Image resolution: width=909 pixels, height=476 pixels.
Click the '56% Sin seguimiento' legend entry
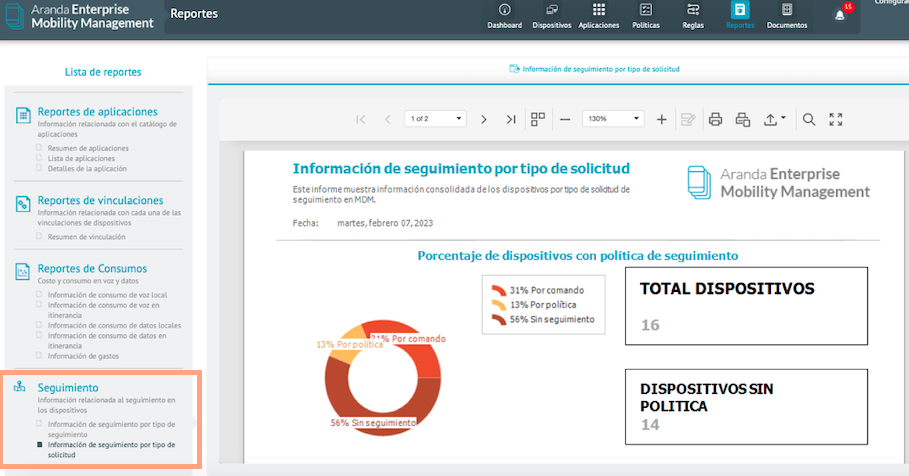(543, 319)
